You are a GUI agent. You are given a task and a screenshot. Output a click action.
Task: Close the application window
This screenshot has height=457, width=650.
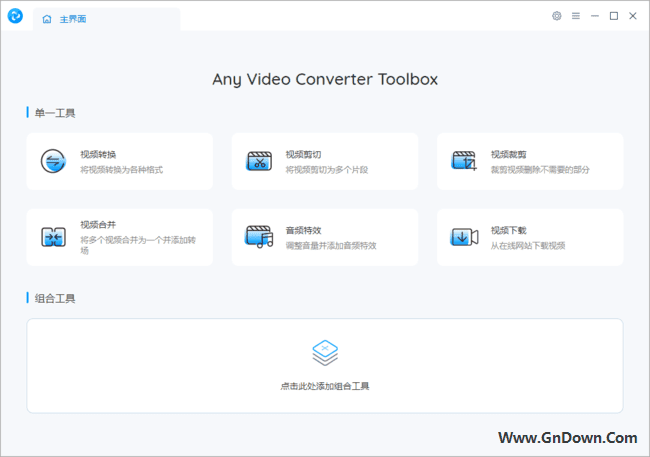point(633,16)
